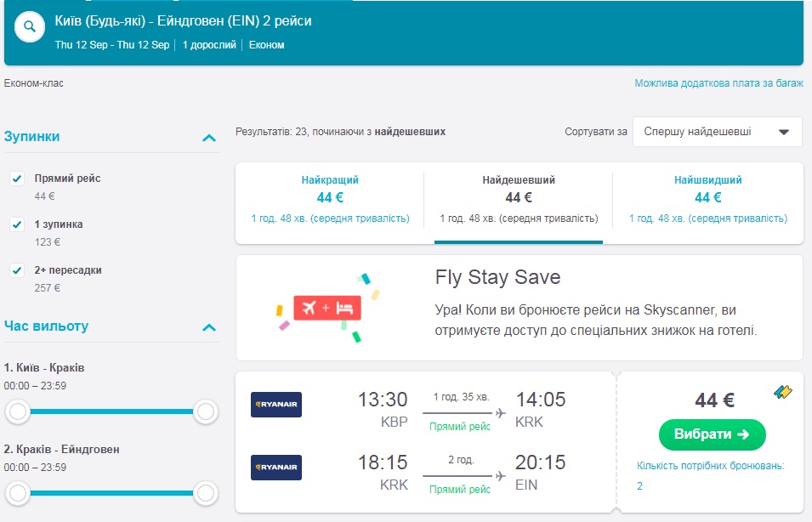Viewport: 812px width, 522px height.
Task: Uncheck the 2+ пересадки checkbox
Action: tap(16, 270)
